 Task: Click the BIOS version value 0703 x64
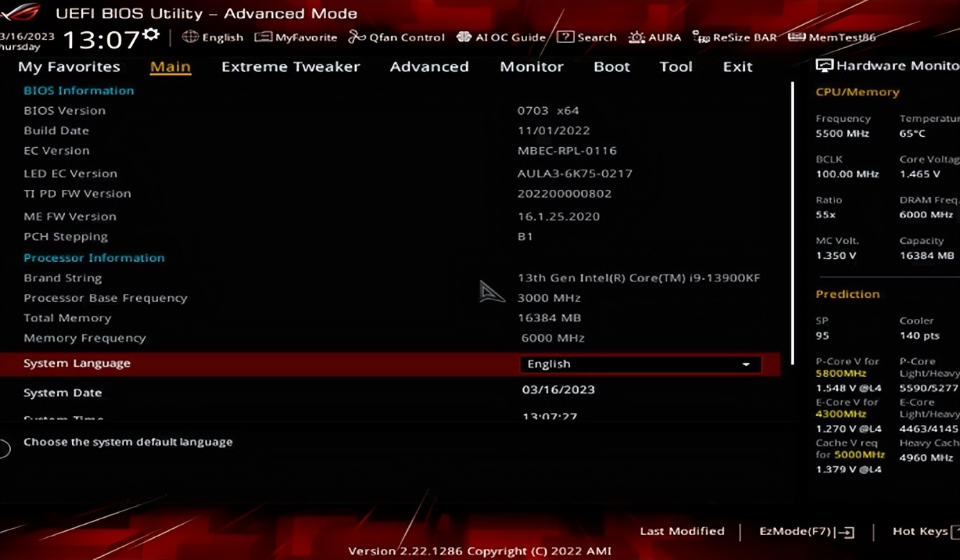(x=548, y=110)
